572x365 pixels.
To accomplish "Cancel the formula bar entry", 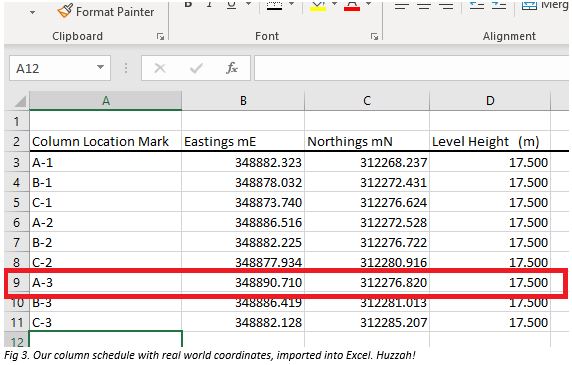I will pyautogui.click(x=160, y=68).
